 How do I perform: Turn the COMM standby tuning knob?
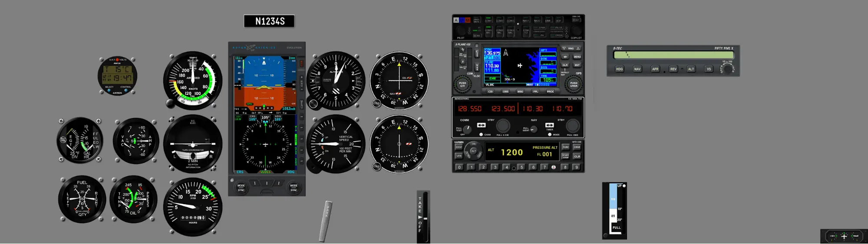503,126
